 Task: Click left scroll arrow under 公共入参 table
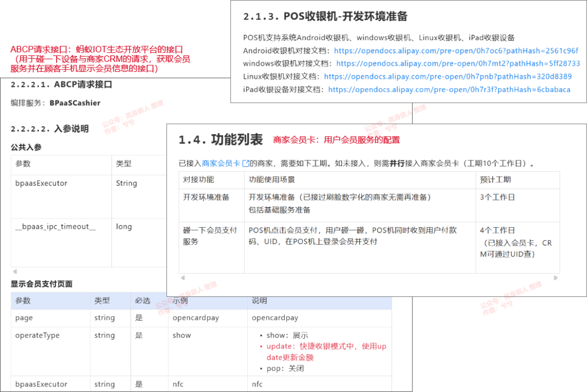(15, 271)
